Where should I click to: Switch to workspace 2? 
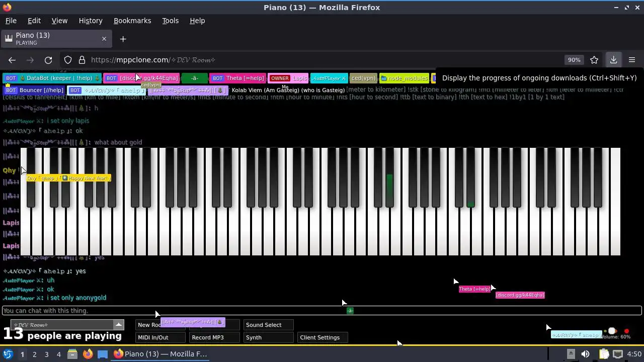click(x=34, y=354)
